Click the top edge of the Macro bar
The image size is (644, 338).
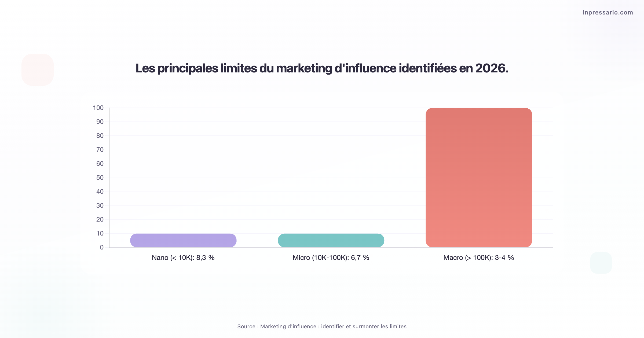point(479,108)
